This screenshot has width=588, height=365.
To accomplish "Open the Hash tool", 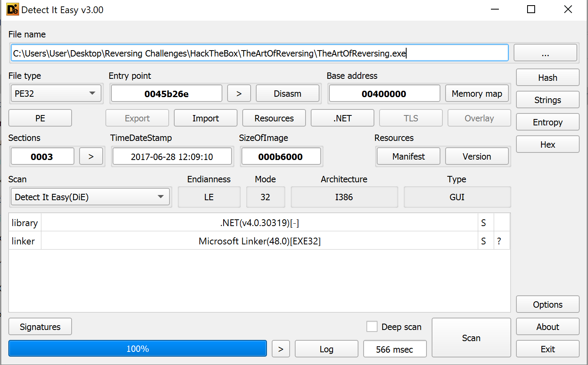I will coord(547,78).
